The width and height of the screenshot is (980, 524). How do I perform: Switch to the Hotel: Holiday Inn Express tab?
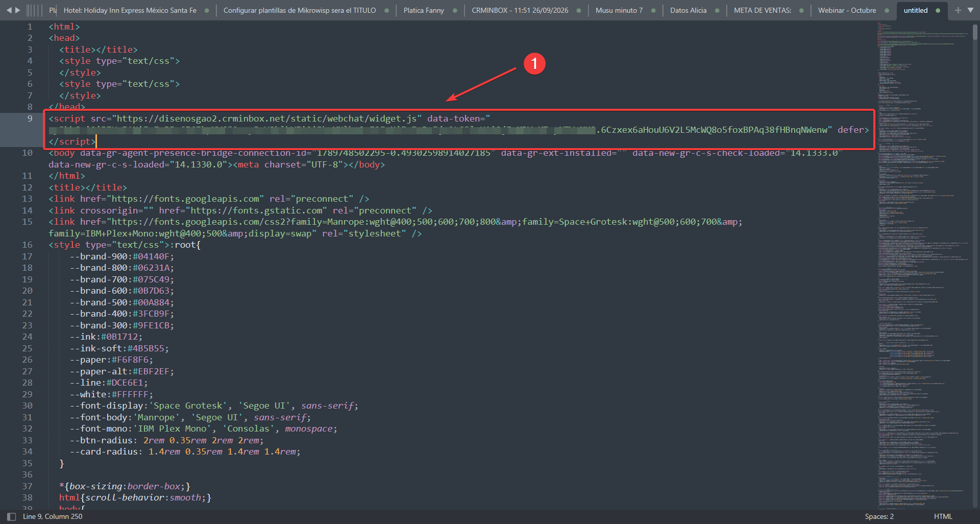[x=130, y=10]
